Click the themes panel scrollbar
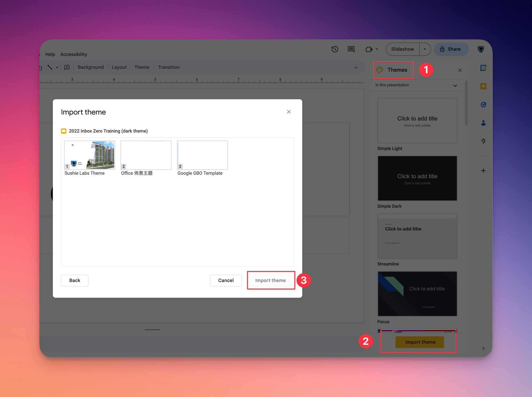The height and width of the screenshot is (397, 532). click(466, 103)
